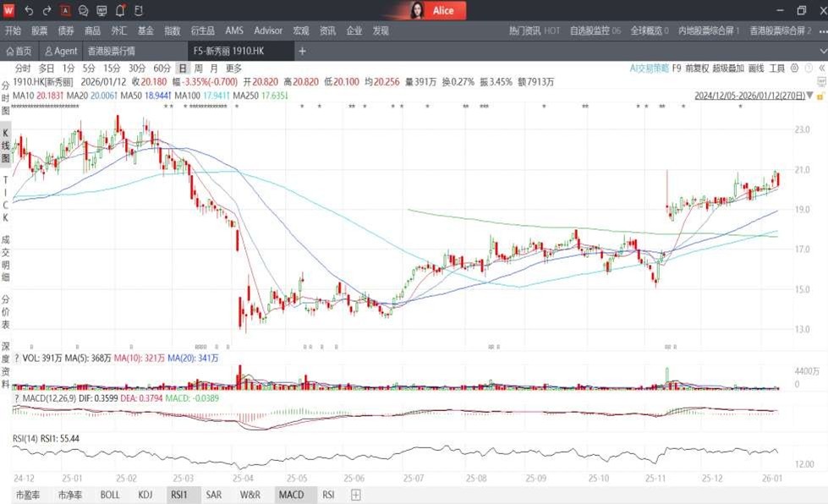
Task: Click the AI交易策略 link
Action: coord(649,68)
